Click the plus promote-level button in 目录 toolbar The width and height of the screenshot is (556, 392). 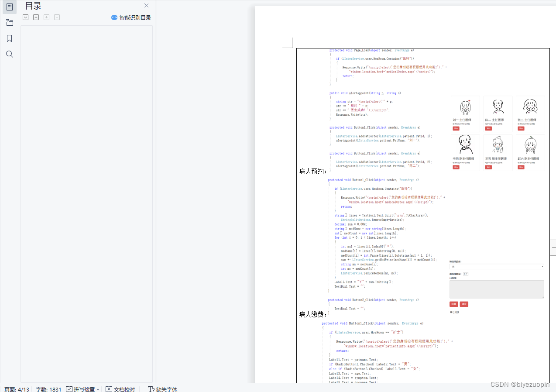46,17
